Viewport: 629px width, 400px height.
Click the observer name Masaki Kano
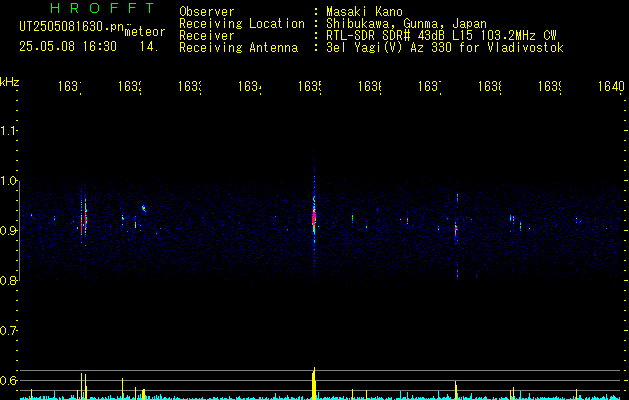pos(364,11)
